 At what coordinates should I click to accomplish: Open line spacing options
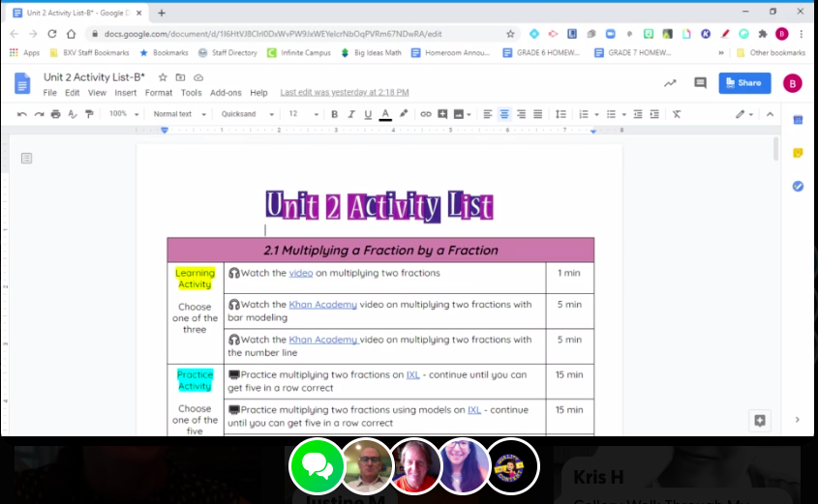[560, 114]
